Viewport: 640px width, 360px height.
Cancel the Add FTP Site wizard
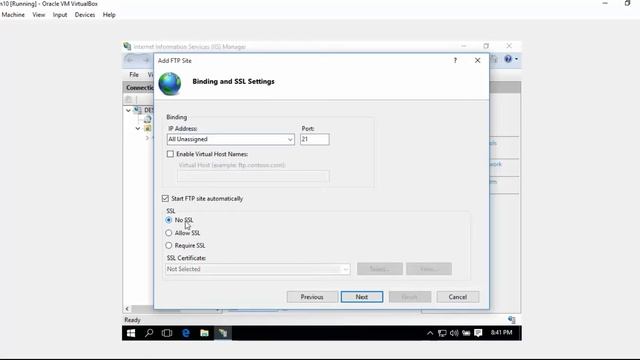pyautogui.click(x=458, y=297)
